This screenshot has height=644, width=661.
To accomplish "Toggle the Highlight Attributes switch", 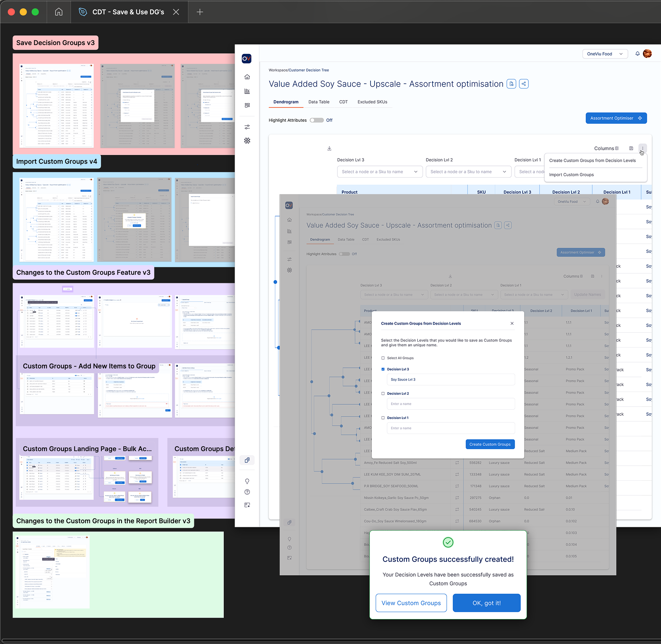I will tap(317, 120).
